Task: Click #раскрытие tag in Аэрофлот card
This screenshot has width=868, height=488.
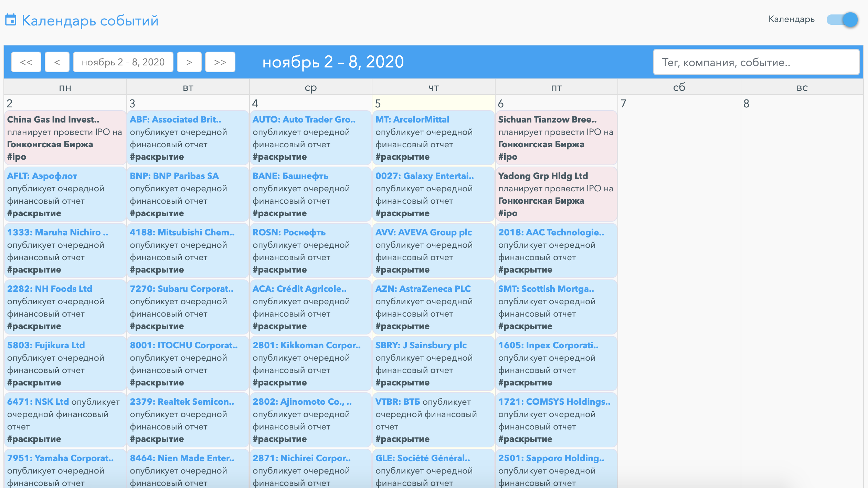Action: (34, 213)
